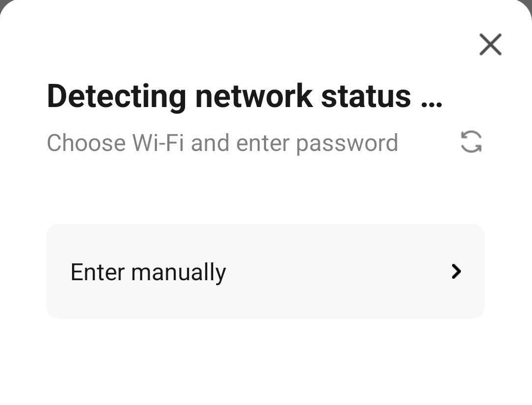The width and height of the screenshot is (532, 405).
Task: Dismiss the sheet with the X icon
Action: click(x=490, y=45)
